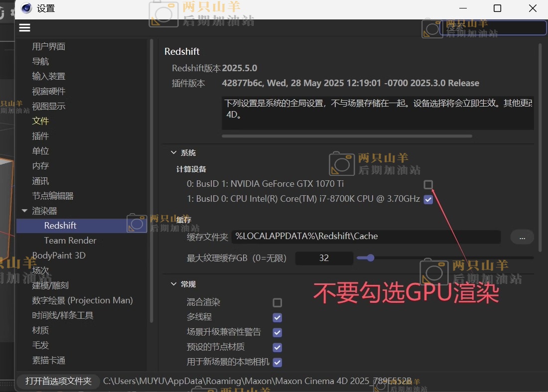Screen dimensions: 548x392
Task: Click the 打开首选项文件夹 button
Action: pos(58,382)
